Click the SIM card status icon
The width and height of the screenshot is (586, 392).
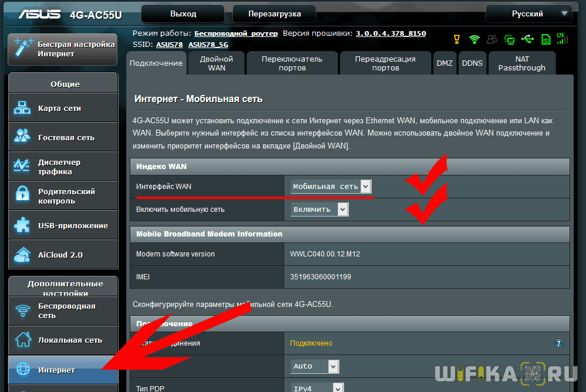pyautogui.click(x=545, y=39)
